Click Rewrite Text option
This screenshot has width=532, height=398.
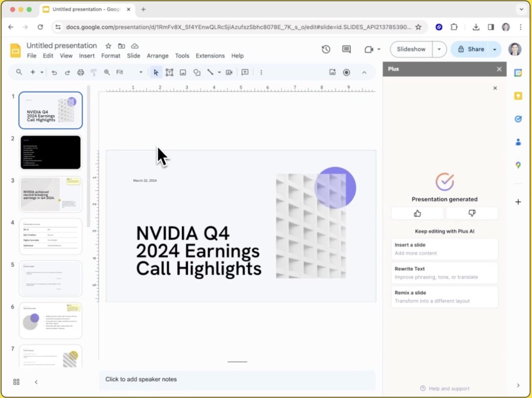(445, 273)
